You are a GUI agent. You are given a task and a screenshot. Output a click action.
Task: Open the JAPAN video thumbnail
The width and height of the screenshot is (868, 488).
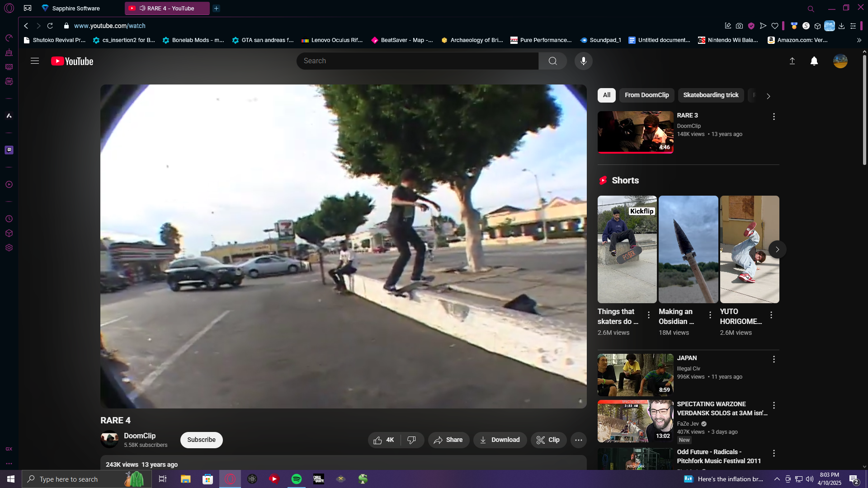pyautogui.click(x=635, y=375)
